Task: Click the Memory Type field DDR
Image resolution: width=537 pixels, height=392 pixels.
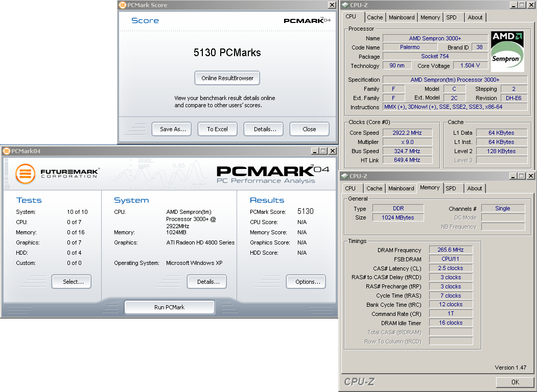Action: [399, 208]
